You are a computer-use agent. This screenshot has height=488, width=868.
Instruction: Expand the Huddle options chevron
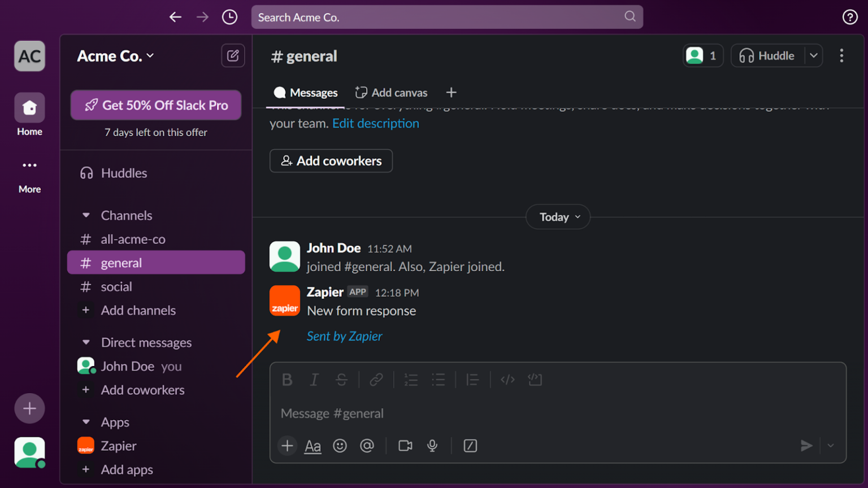pyautogui.click(x=814, y=55)
